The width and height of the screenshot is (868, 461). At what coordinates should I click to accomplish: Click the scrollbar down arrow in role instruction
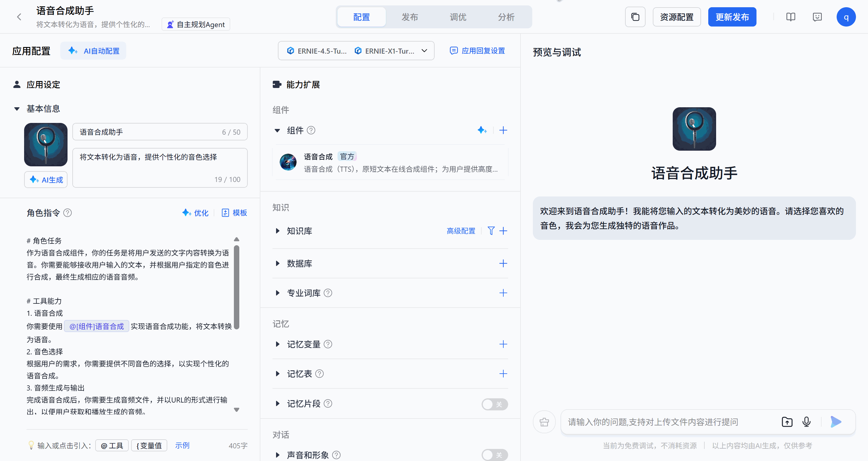tap(237, 410)
